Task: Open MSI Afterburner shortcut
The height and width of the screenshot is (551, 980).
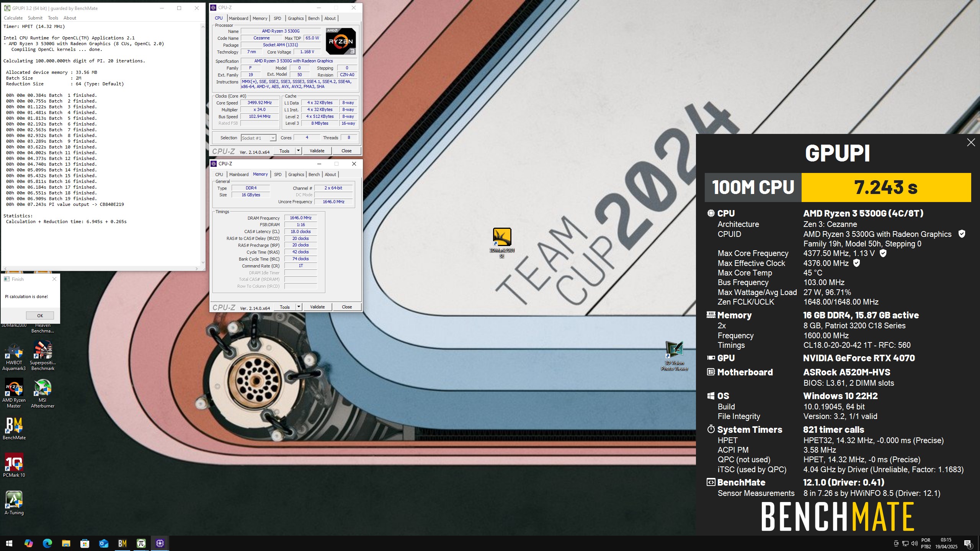Action: tap(43, 393)
